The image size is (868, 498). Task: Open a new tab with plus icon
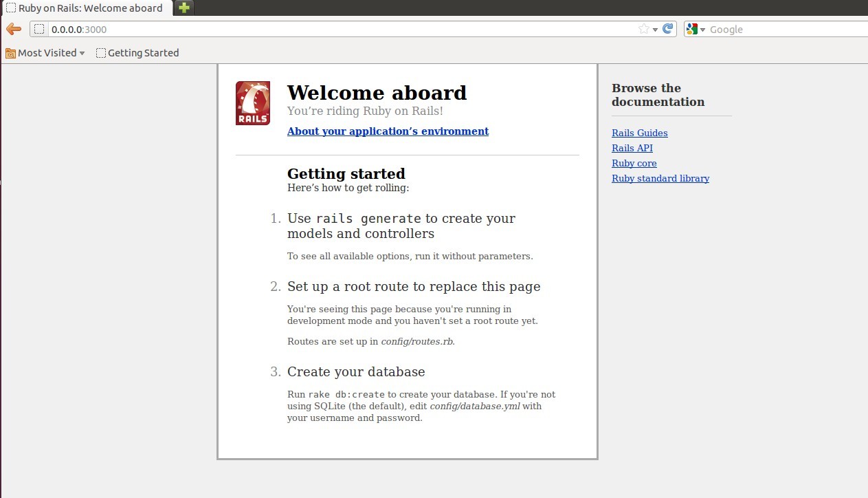coord(184,8)
